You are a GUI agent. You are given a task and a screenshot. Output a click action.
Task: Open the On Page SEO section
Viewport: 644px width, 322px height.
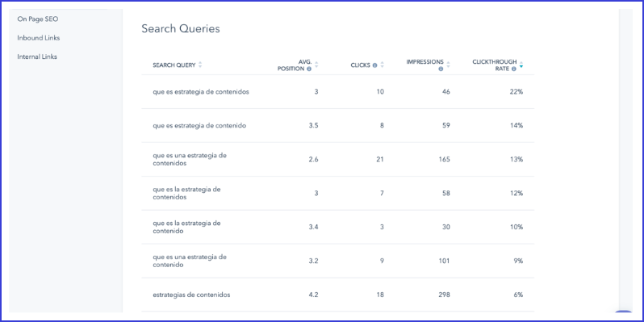pos(38,19)
